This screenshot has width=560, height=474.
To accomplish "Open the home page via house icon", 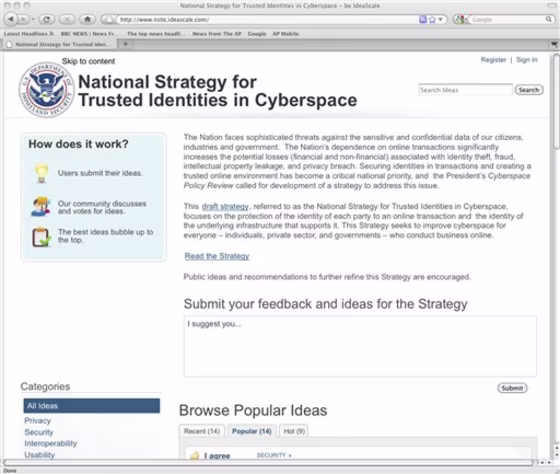I will click(x=87, y=19).
